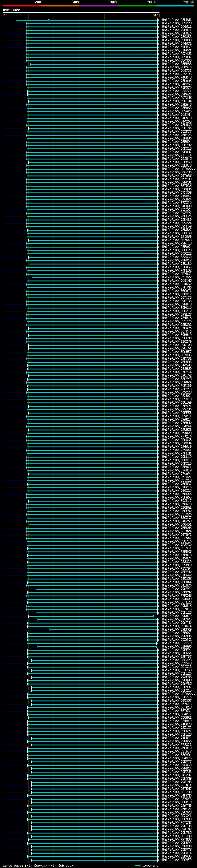Select hit UniRef100_A5A8K8
197x868 pixels.
[x=176, y=440]
